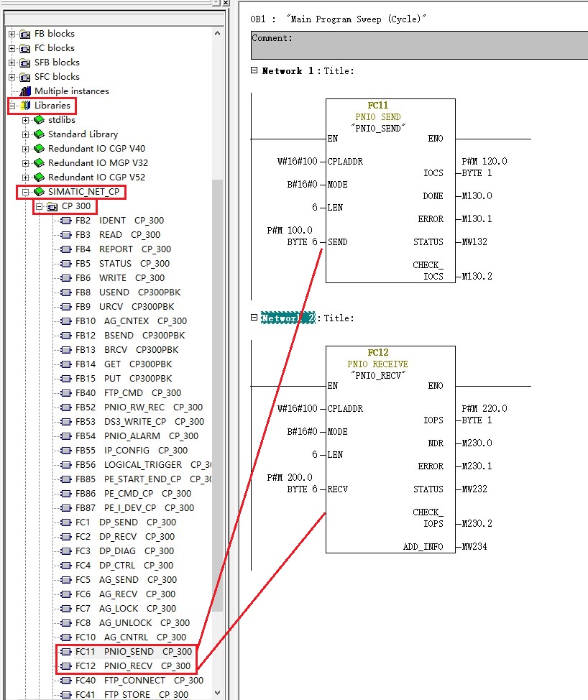The width and height of the screenshot is (588, 700).
Task: Click the FC12 block header text
Action: (377, 353)
